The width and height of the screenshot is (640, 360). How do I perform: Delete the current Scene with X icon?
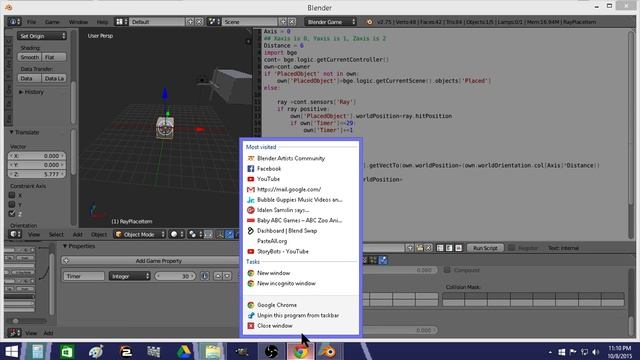click(292, 22)
